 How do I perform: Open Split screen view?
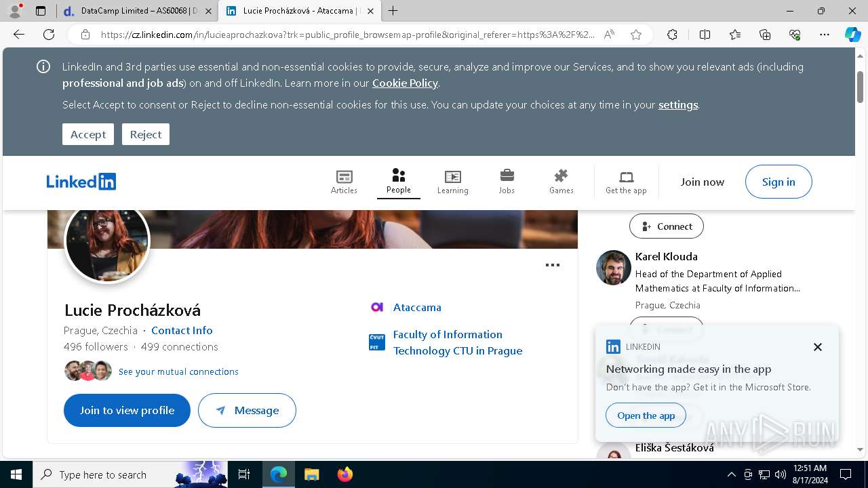[705, 35]
